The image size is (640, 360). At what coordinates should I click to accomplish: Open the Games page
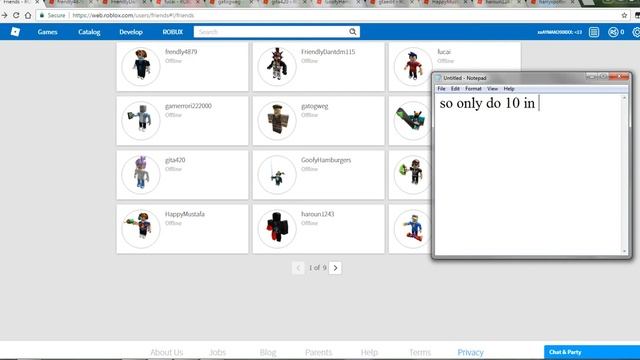(47, 32)
